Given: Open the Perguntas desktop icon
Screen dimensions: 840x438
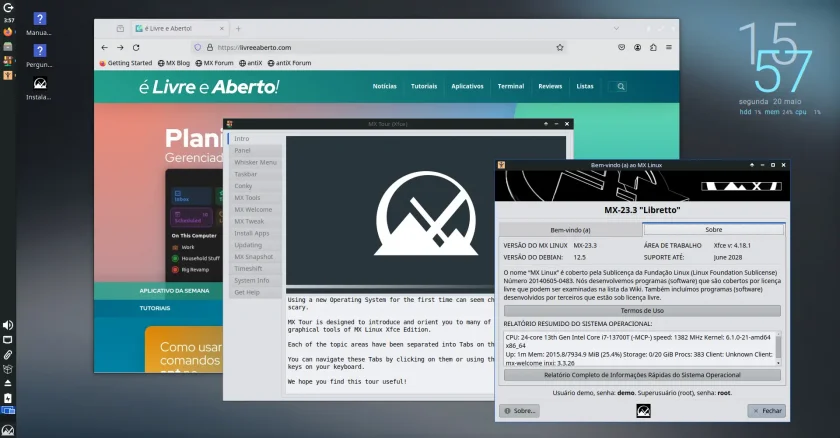Looking at the screenshot, I should click(x=39, y=56).
